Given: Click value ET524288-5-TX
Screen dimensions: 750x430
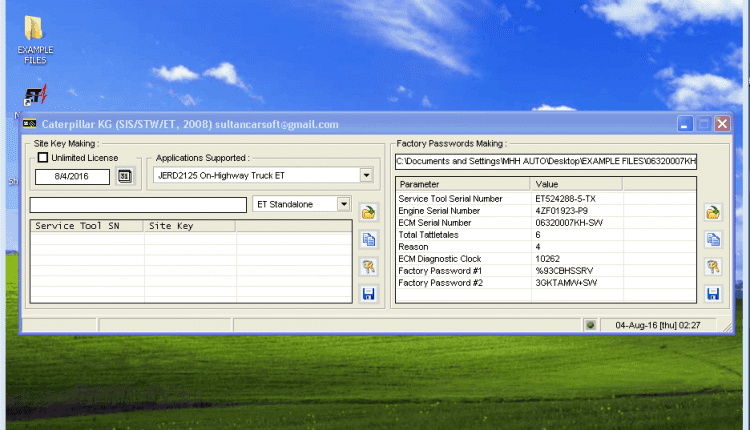Looking at the screenshot, I should click(565, 198).
